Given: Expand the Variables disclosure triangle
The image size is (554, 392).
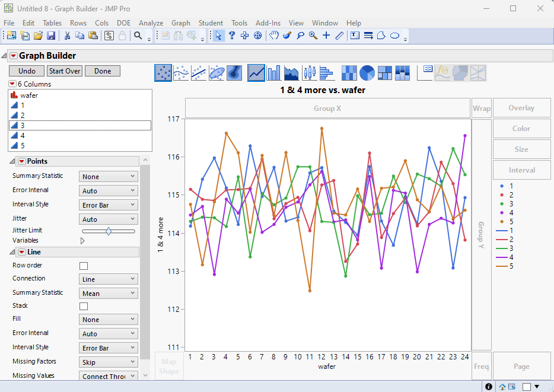Looking at the screenshot, I should tap(82, 241).
